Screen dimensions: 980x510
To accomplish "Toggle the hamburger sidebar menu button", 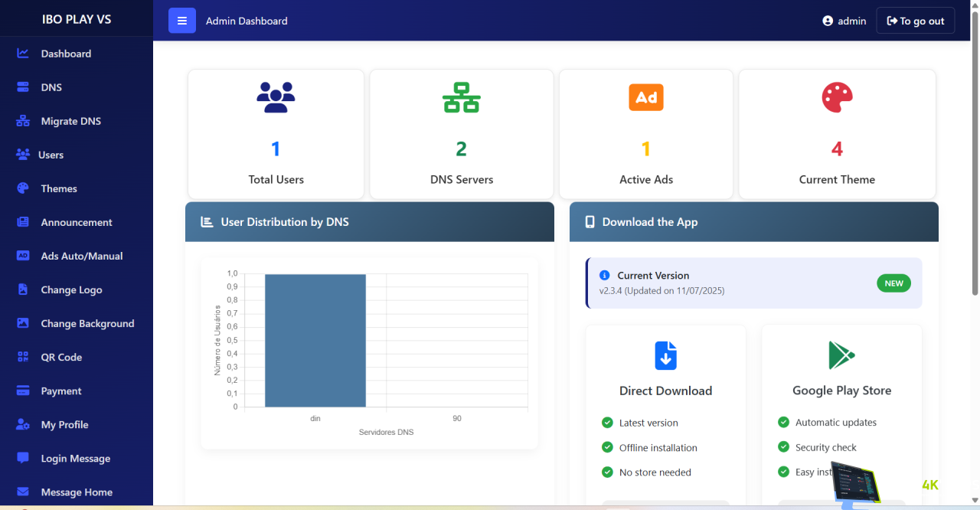I will 181,21.
